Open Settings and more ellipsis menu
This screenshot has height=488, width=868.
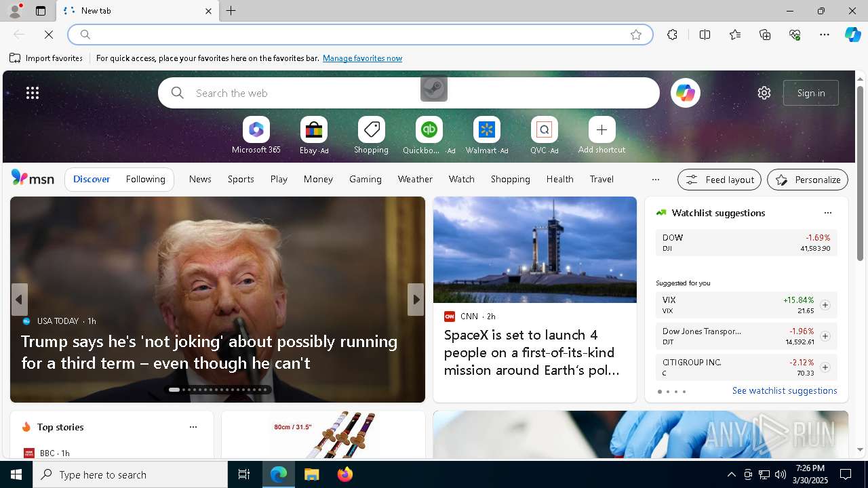(825, 35)
